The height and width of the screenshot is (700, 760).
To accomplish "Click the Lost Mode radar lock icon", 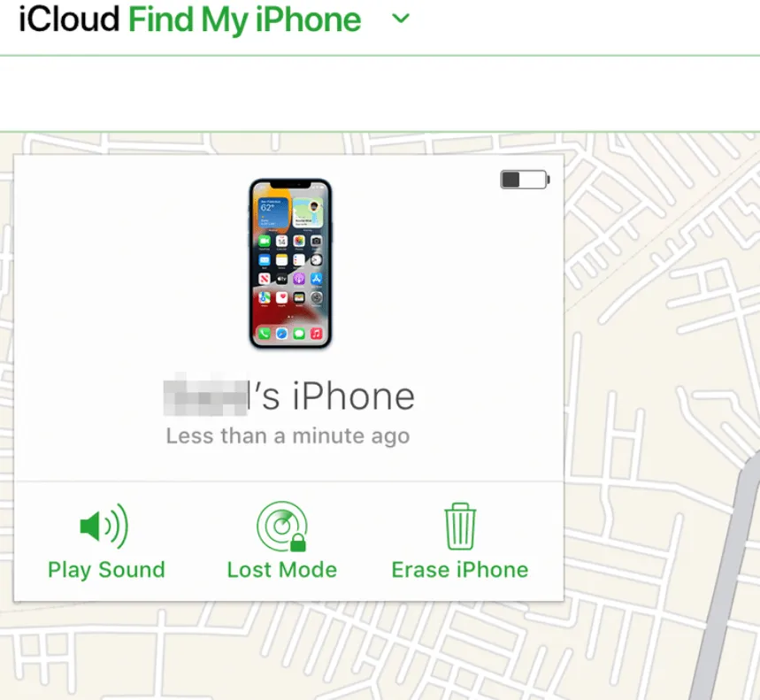I will click(x=282, y=526).
